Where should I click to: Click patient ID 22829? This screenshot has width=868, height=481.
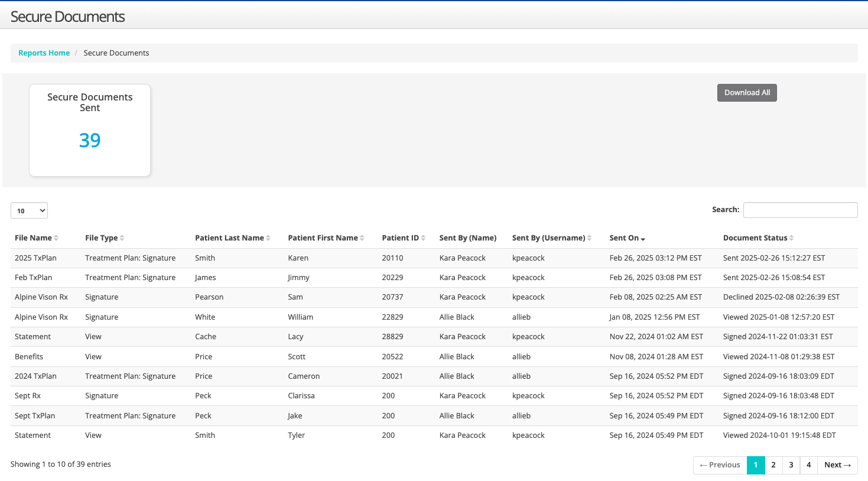[392, 317]
